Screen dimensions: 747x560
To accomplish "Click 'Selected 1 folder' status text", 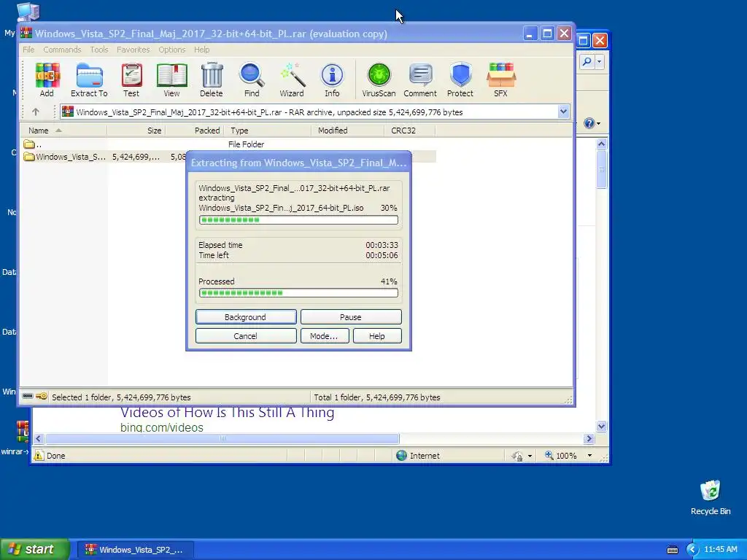I will coord(121,397).
